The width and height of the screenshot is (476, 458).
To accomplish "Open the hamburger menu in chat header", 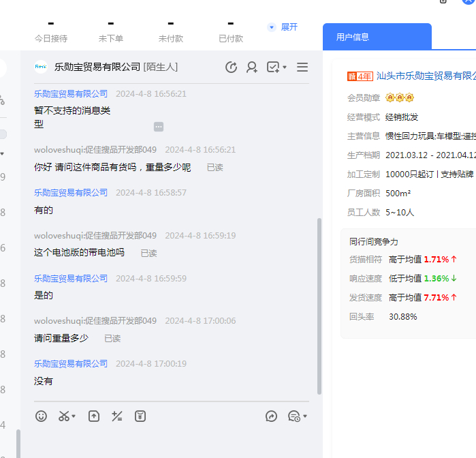I will coord(302,67).
